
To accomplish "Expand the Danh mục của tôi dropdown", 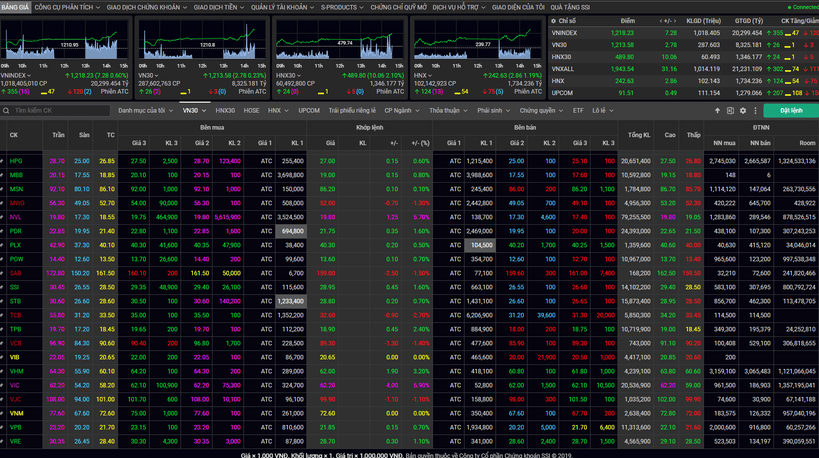I will (x=145, y=111).
